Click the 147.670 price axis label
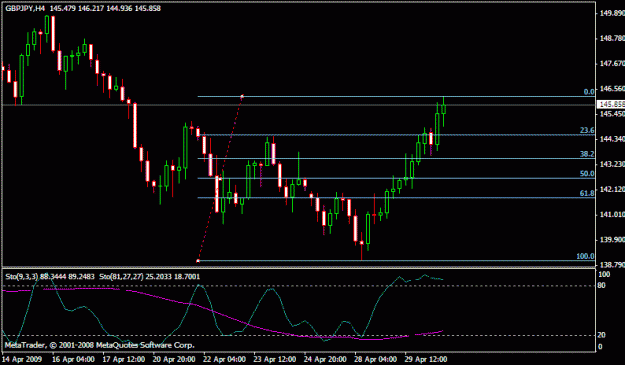 (612, 63)
